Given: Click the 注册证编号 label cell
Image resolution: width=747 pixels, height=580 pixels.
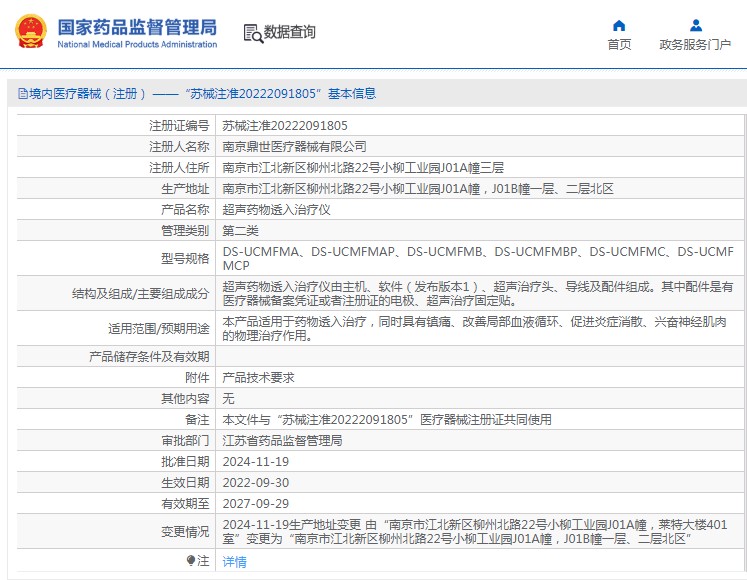Looking at the screenshot, I should click(116, 125).
